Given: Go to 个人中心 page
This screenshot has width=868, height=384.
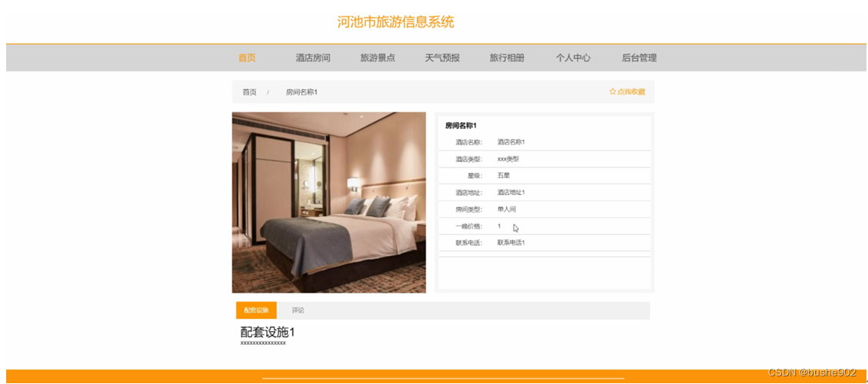Looking at the screenshot, I should tap(573, 58).
